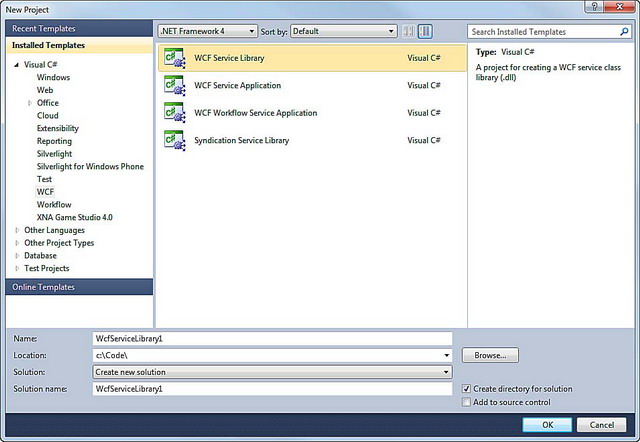The height and width of the screenshot is (442, 640).
Task: Open the .NET Framework 4 dropdown
Action: [x=207, y=31]
